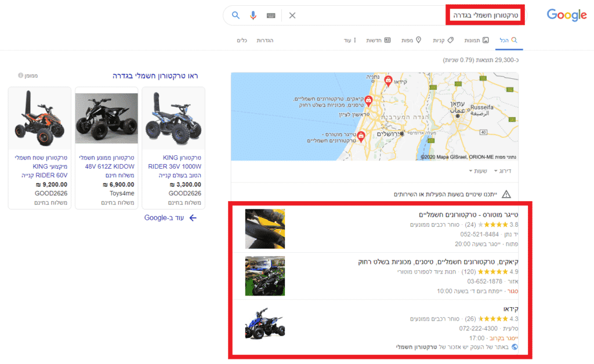This screenshot has width=594, height=364.
Task: Click phone number 072-222-4300
Action: pos(479,329)
